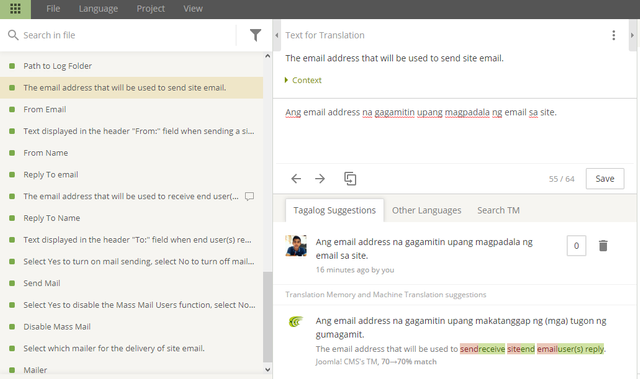Open the File menu
Image resolution: width=640 pixels, height=379 pixels.
(x=53, y=9)
